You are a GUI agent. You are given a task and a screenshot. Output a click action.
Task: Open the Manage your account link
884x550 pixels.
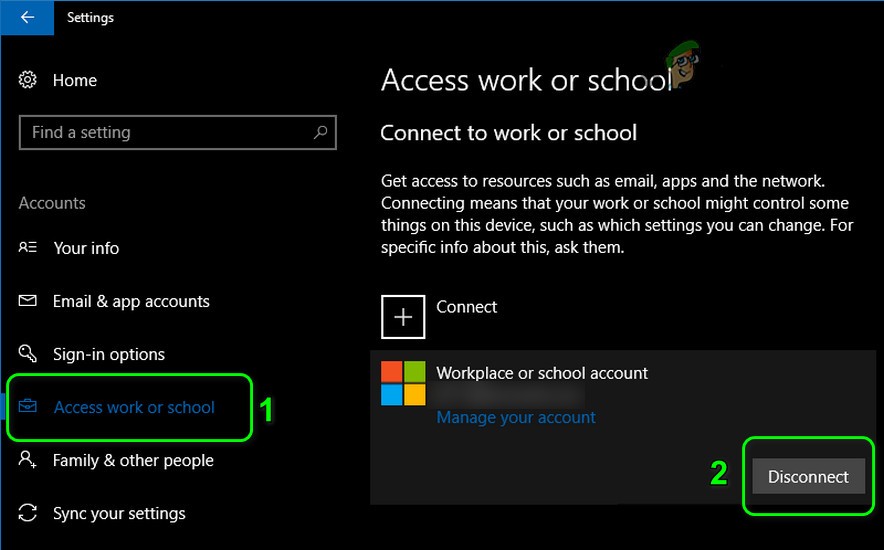516,418
